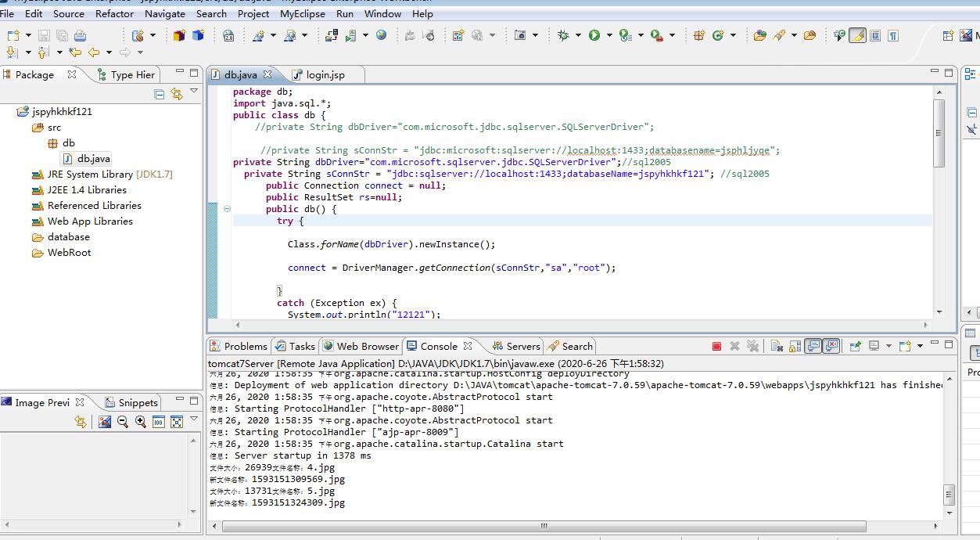980x540 pixels.
Task: Open the Back history dropdown arrow
Action: (x=109, y=52)
